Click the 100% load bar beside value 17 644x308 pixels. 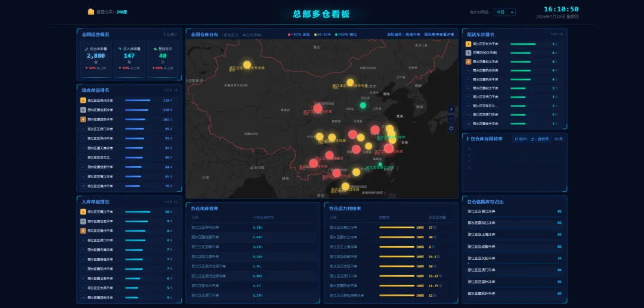(397, 227)
